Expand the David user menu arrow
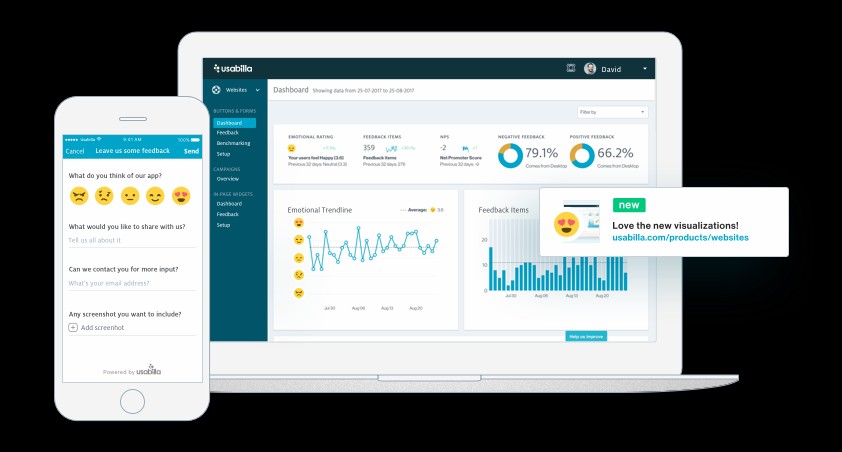 click(645, 69)
